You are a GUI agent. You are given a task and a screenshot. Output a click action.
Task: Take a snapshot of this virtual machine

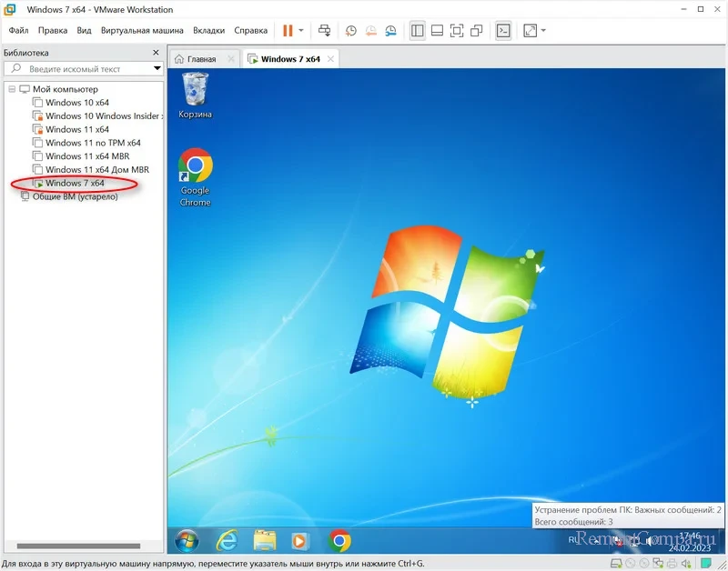click(351, 31)
